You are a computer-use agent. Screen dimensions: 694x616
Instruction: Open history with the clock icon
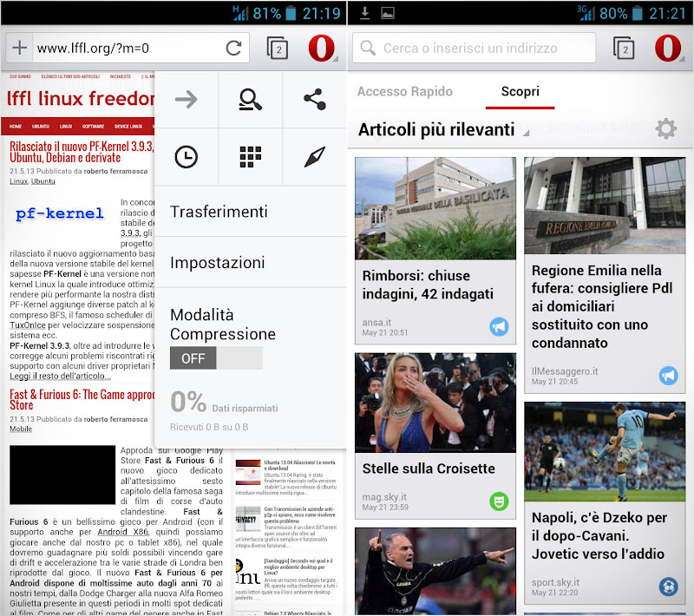pyautogui.click(x=186, y=157)
